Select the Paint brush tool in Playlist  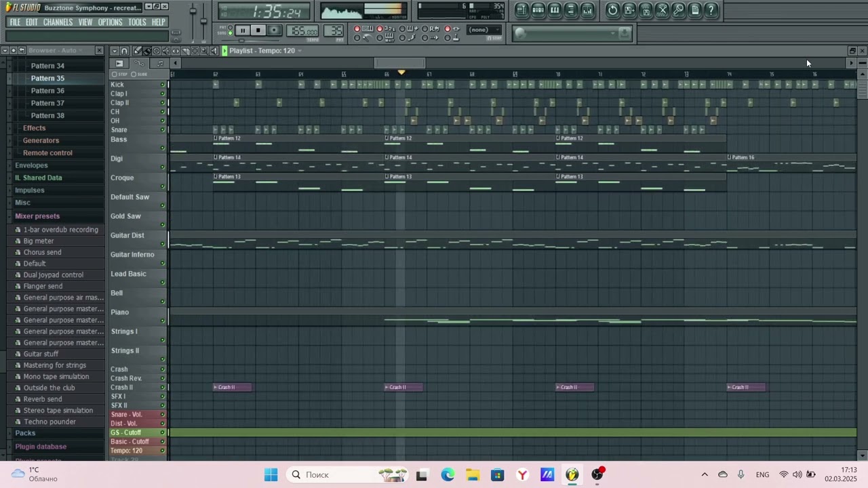tap(147, 51)
